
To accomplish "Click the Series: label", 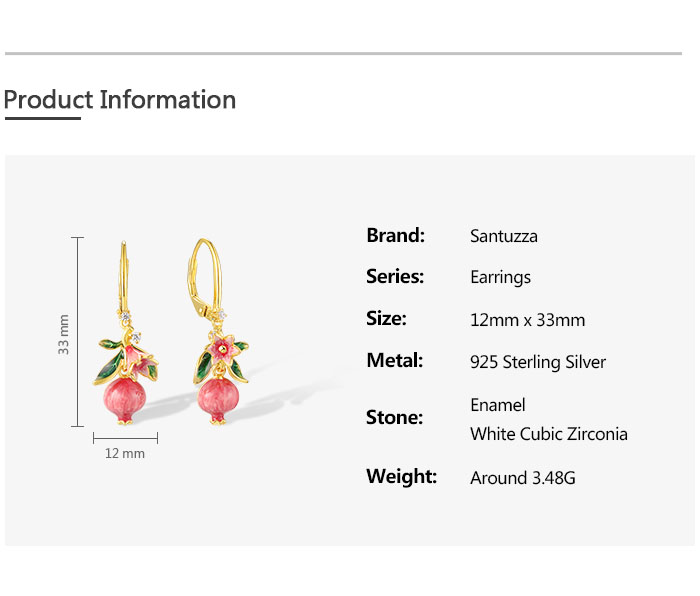I will click(395, 276).
